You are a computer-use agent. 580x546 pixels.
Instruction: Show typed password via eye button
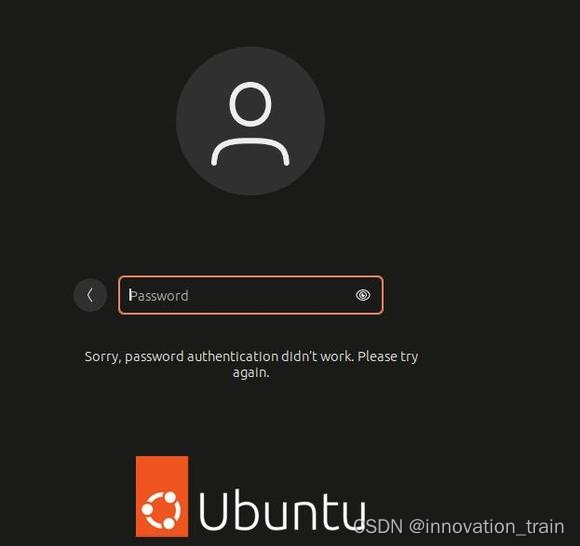coord(363,295)
